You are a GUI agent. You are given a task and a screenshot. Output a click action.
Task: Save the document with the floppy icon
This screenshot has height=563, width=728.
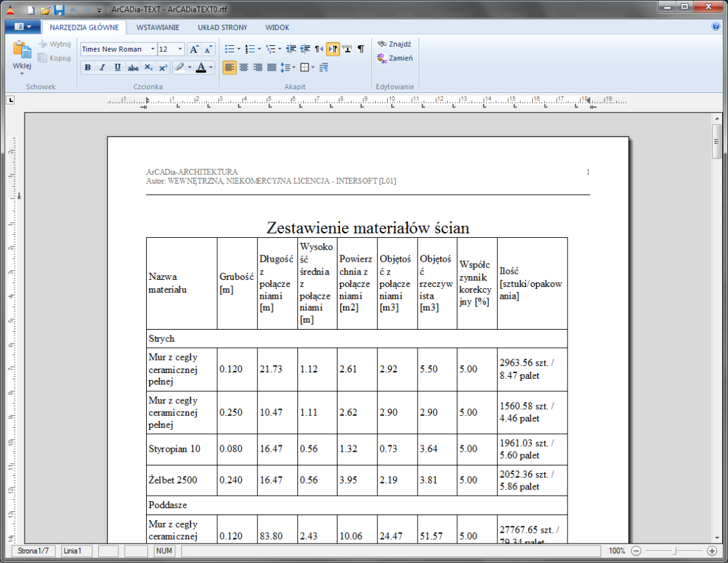coord(59,9)
